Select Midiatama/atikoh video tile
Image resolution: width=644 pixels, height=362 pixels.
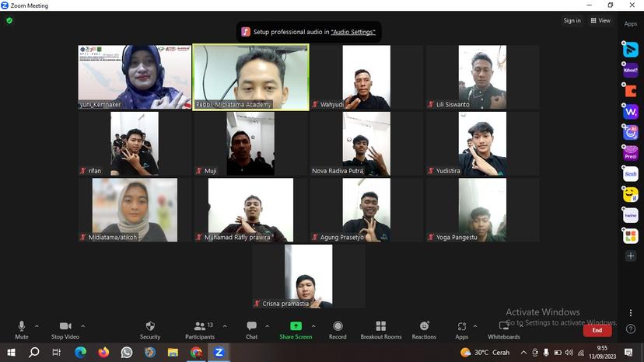coord(135,211)
